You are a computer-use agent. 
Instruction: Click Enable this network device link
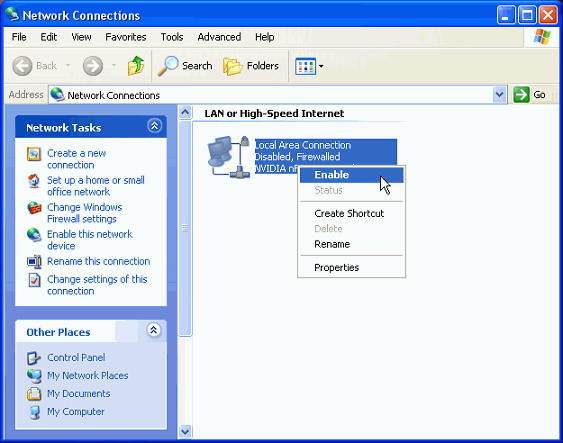[90, 240]
